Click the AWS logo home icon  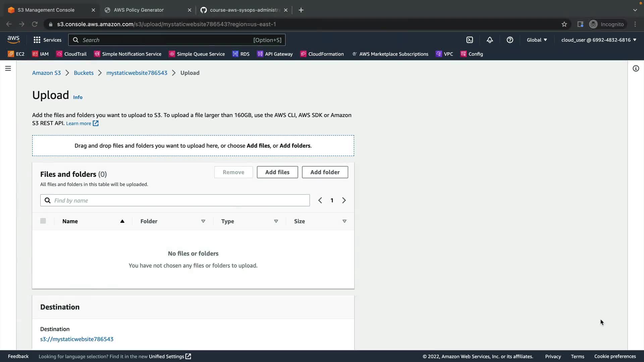[13, 40]
